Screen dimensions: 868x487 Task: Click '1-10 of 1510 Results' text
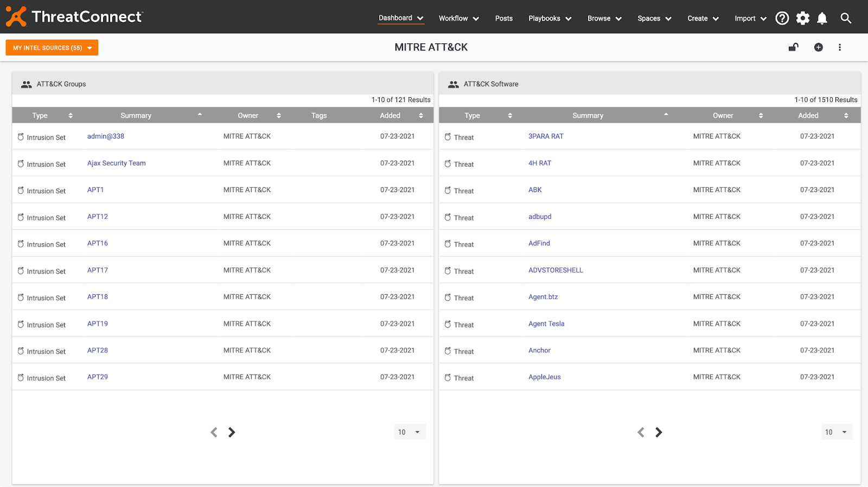click(x=826, y=100)
